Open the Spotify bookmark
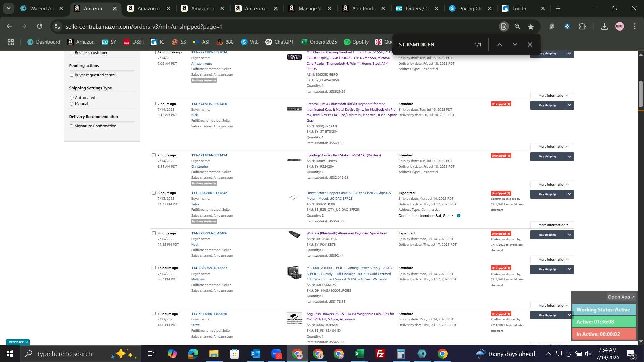 pos(356,42)
